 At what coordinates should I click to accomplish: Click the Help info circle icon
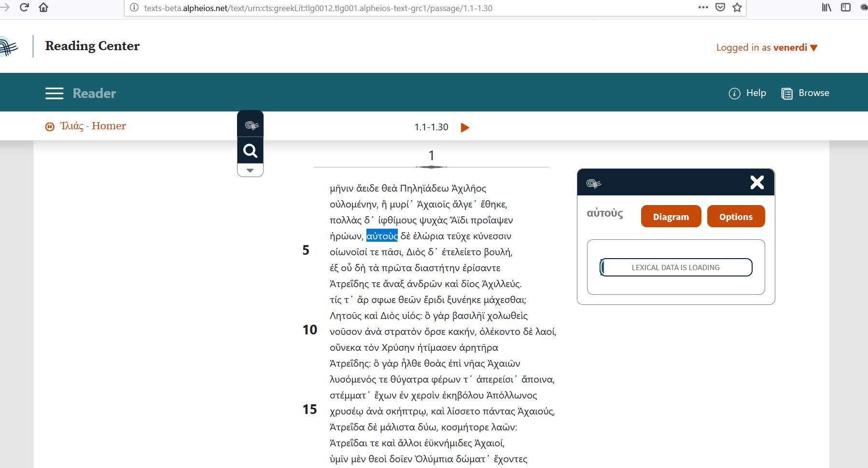[x=734, y=94]
